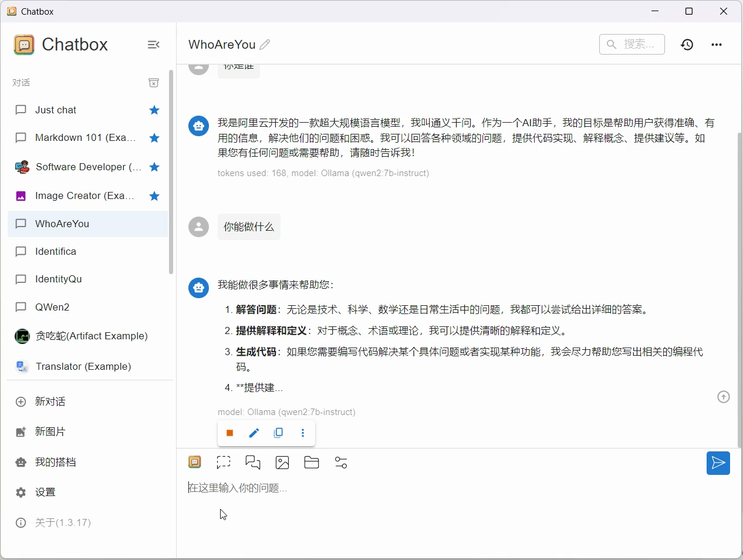743x560 pixels.
Task: Minimize the Chatbox window
Action: point(655,11)
